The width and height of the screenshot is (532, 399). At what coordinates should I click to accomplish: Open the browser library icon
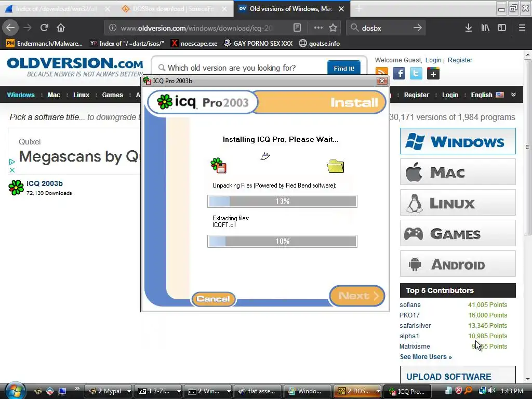(x=485, y=28)
